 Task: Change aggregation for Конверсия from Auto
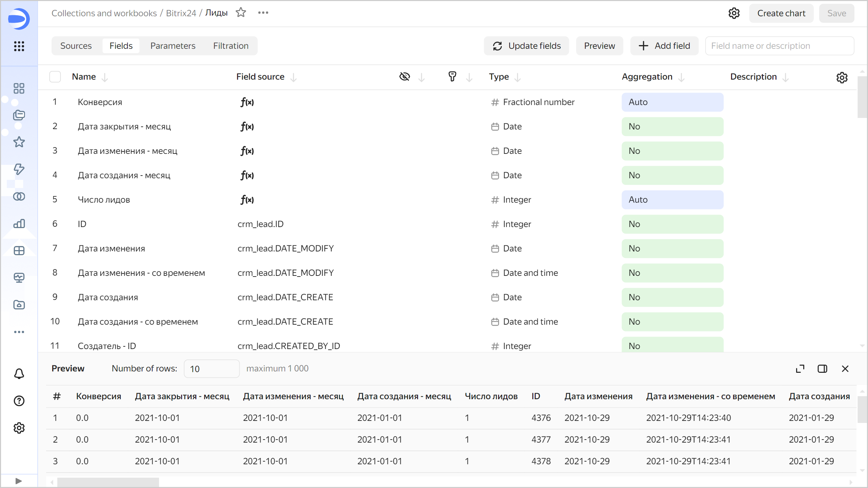[x=672, y=102]
